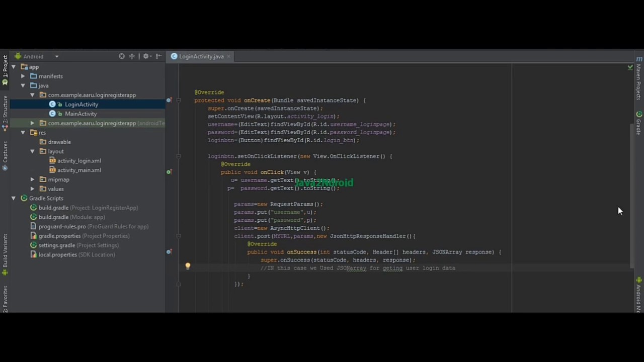Collapse the app module node

coord(14,67)
